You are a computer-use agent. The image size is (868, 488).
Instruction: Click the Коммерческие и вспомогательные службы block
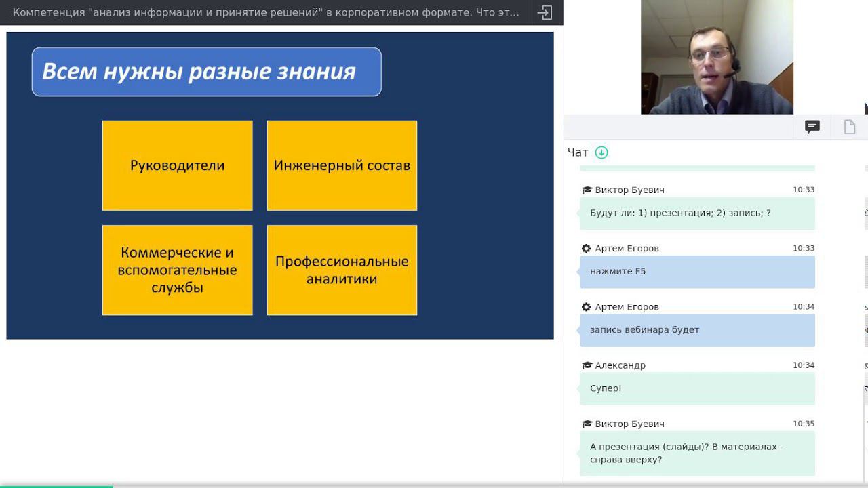coord(178,270)
